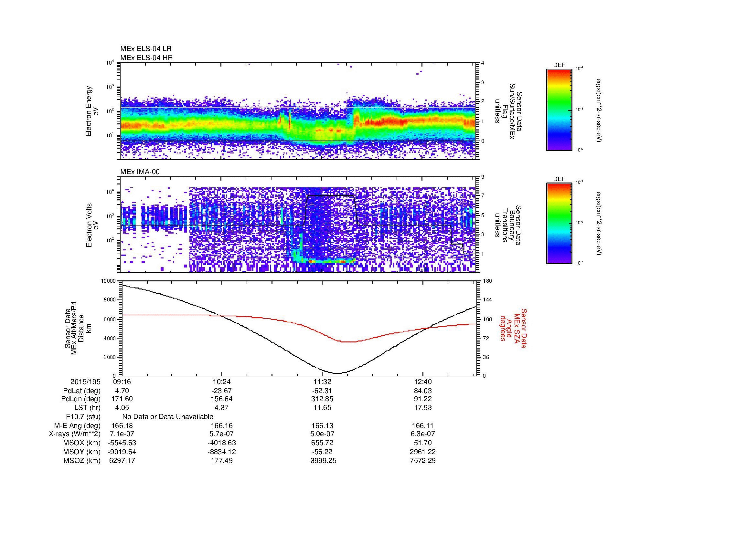Click the PdLon value '171.60'
Screen dimensions: 756x534
click(x=122, y=399)
